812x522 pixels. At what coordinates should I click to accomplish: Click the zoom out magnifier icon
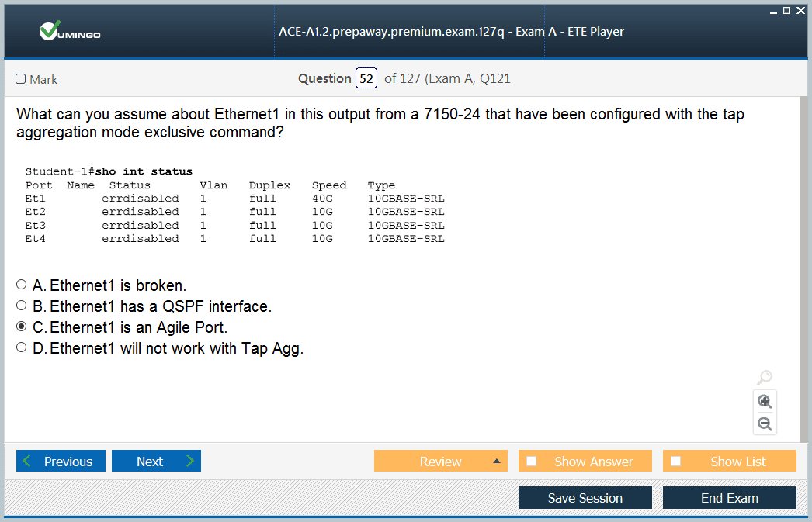(x=765, y=424)
